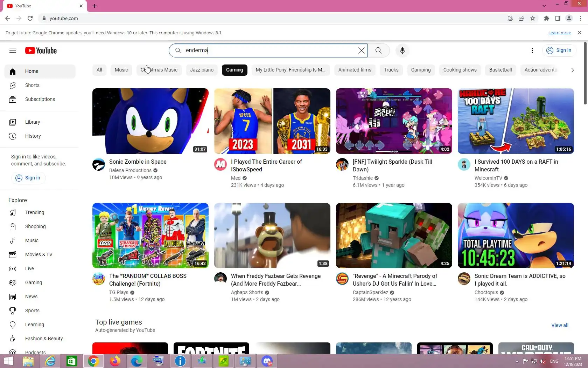Select the All filter chip
This screenshot has width=588, height=368.
(99, 70)
